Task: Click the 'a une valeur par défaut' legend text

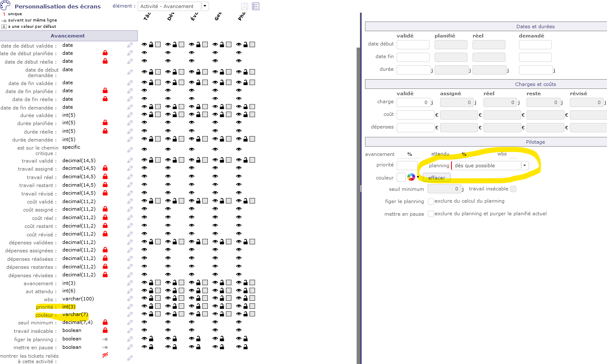Action: [32, 26]
